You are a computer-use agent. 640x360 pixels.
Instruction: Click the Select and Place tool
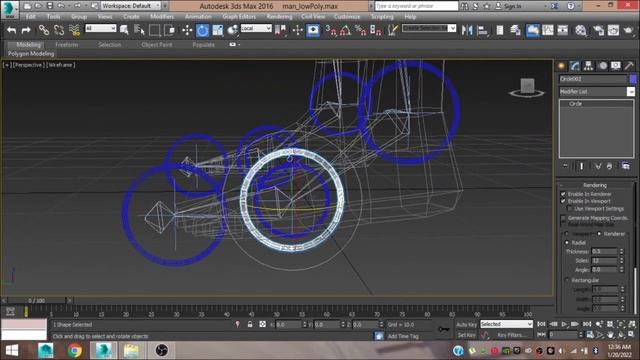click(232, 30)
